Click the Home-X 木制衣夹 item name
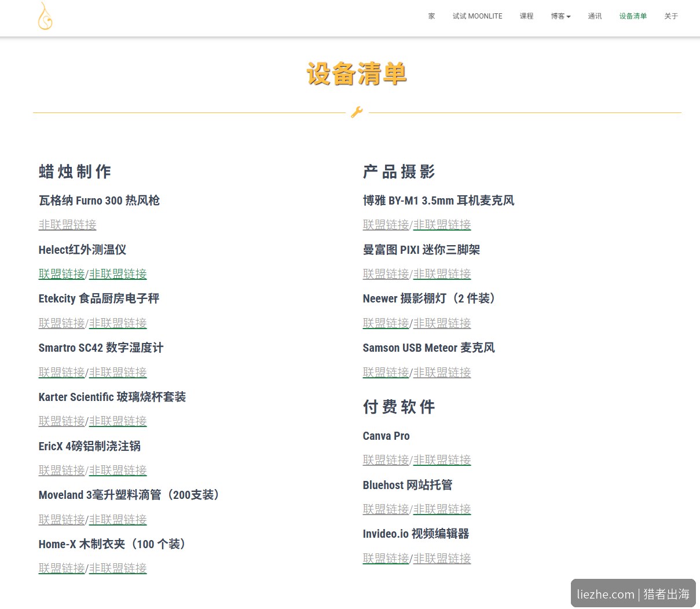The image size is (700, 609). (x=113, y=544)
